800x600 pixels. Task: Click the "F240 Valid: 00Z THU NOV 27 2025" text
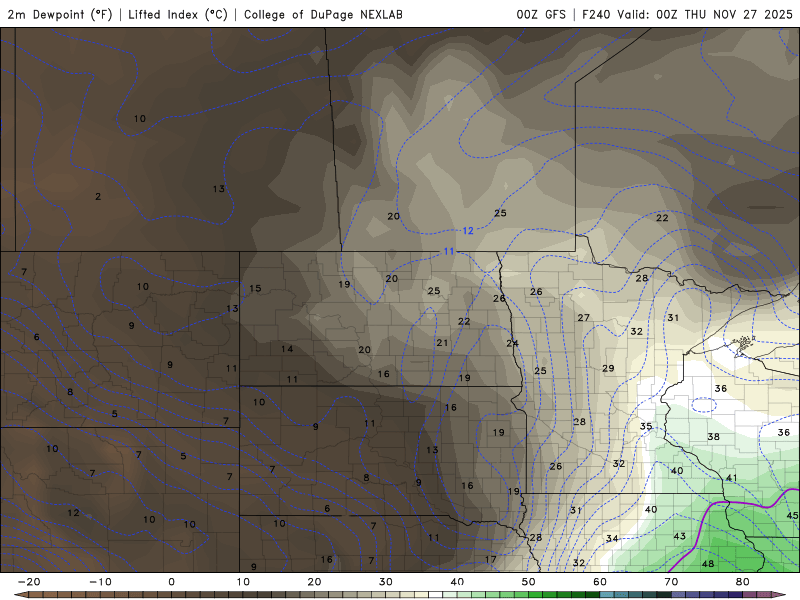687,14
